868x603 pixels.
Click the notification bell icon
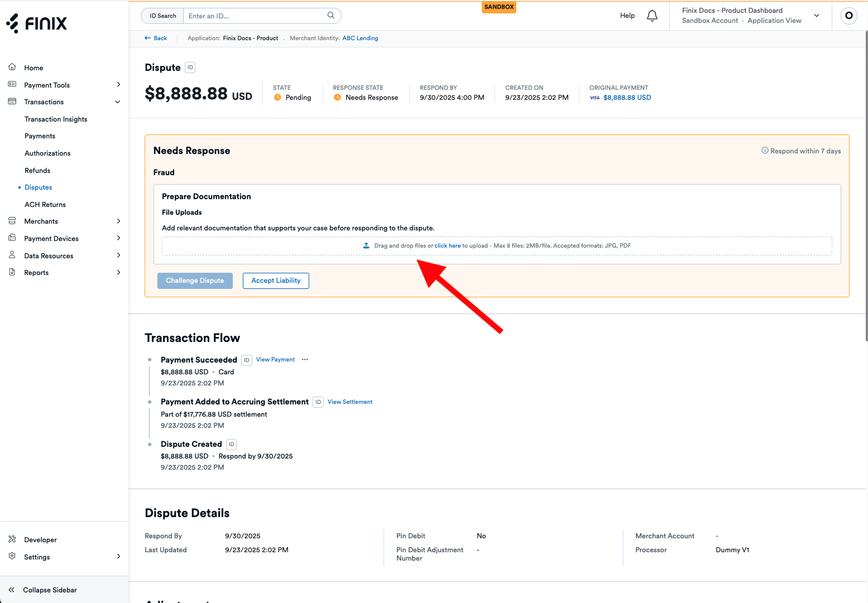[x=651, y=16]
